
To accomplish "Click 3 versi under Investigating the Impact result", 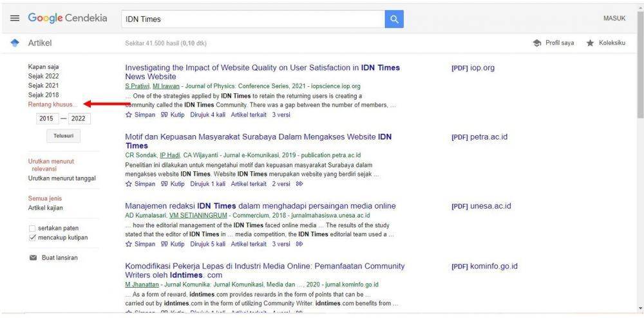I will click(x=281, y=115).
